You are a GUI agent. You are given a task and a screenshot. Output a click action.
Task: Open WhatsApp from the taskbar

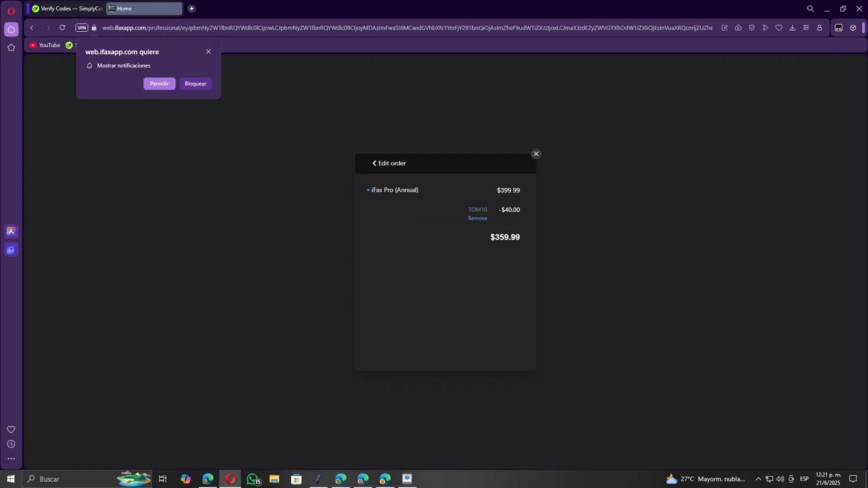(x=252, y=479)
